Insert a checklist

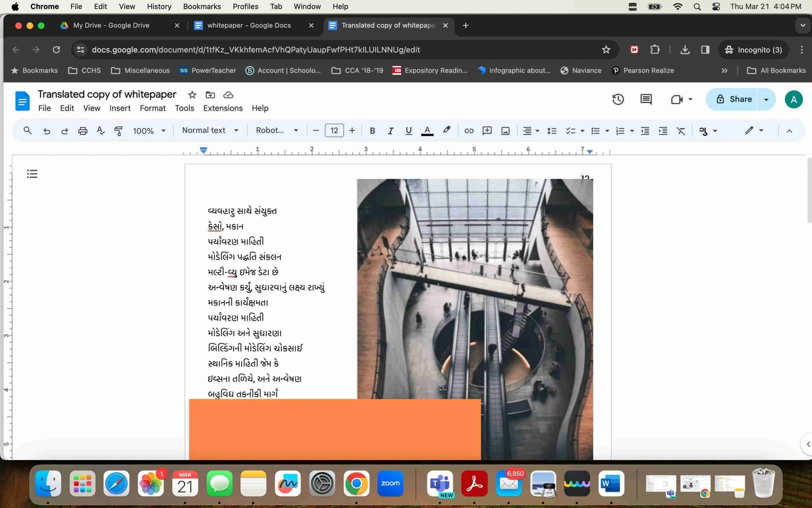click(570, 131)
